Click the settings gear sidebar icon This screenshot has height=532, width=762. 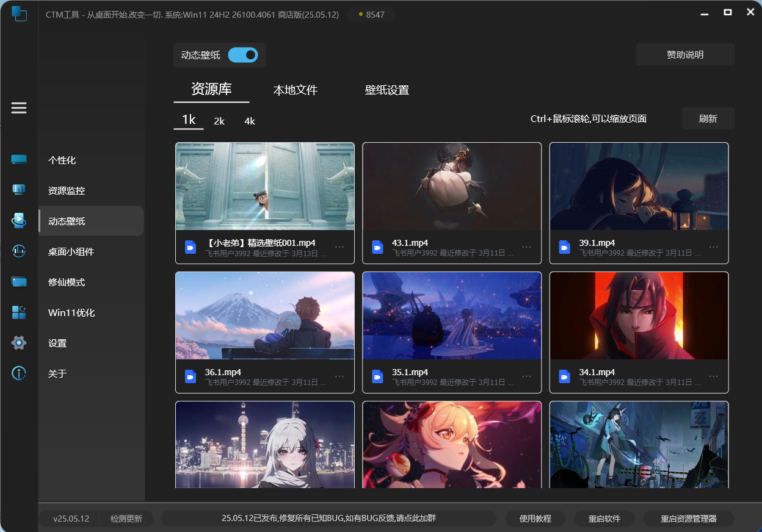point(19,343)
